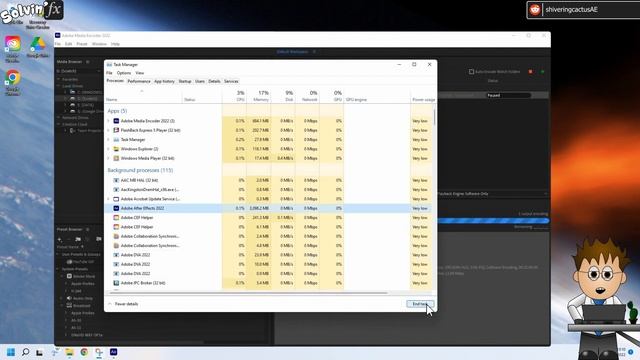Click green start queue button in Media Encoder
The image size is (640, 360).
click(x=542, y=72)
